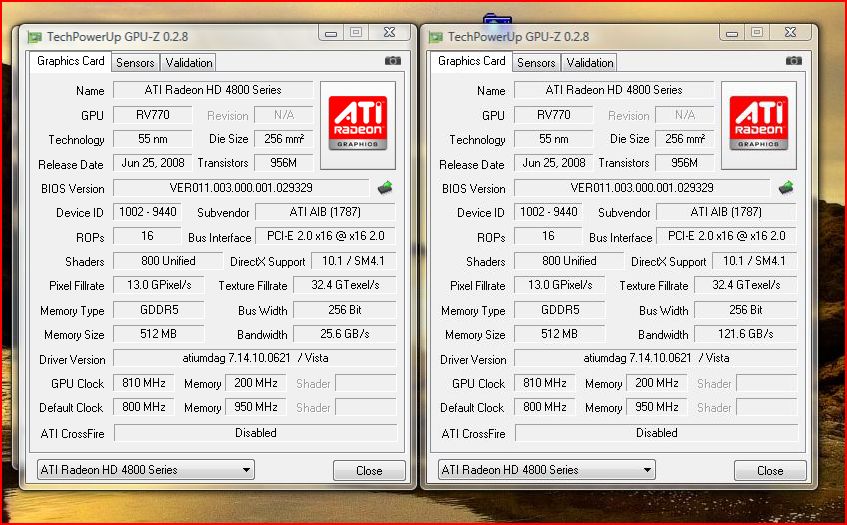Click the Revision N/A field in left window
The width and height of the screenshot is (847, 525).
tap(284, 115)
